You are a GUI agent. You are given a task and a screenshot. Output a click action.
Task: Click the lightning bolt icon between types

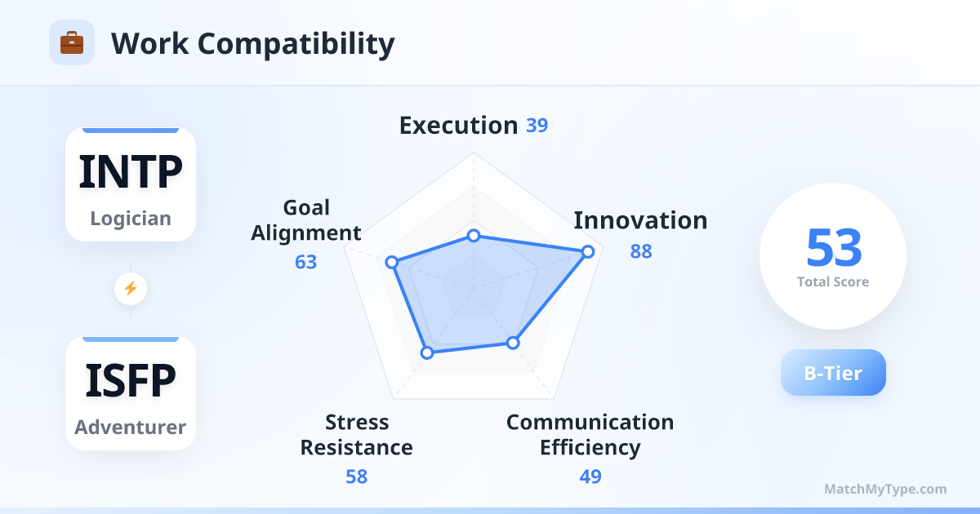(131, 288)
